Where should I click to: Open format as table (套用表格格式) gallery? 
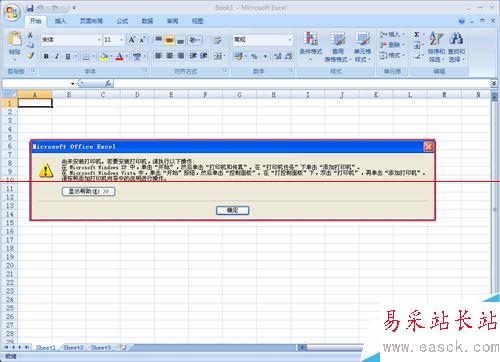pyautogui.click(x=338, y=47)
